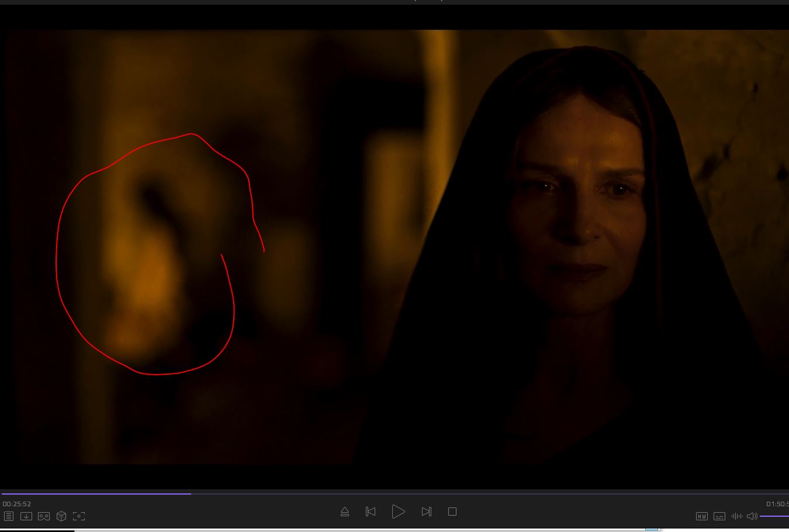Viewport: 789px width, 532px height.
Task: Enable VR headset viewing mode
Action: tap(44, 516)
